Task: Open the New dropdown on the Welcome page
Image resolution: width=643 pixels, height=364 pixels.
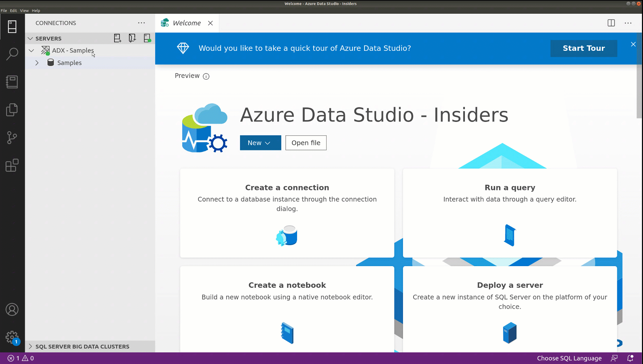Action: tap(260, 143)
